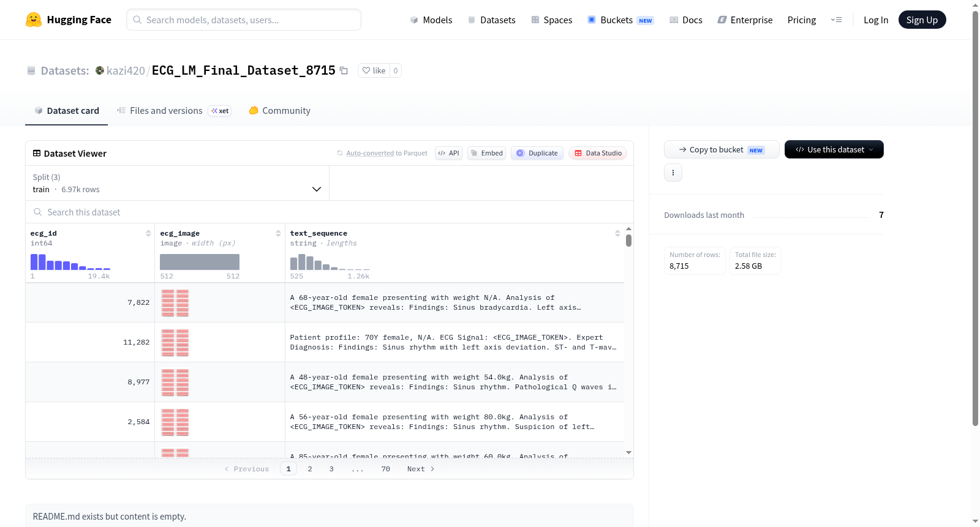The image size is (980, 527).
Task: Click the Datasets breadcrumb icon
Action: click(31, 71)
